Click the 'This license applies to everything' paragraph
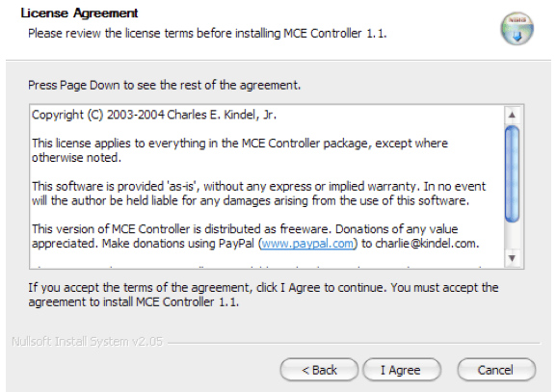 click(240, 150)
